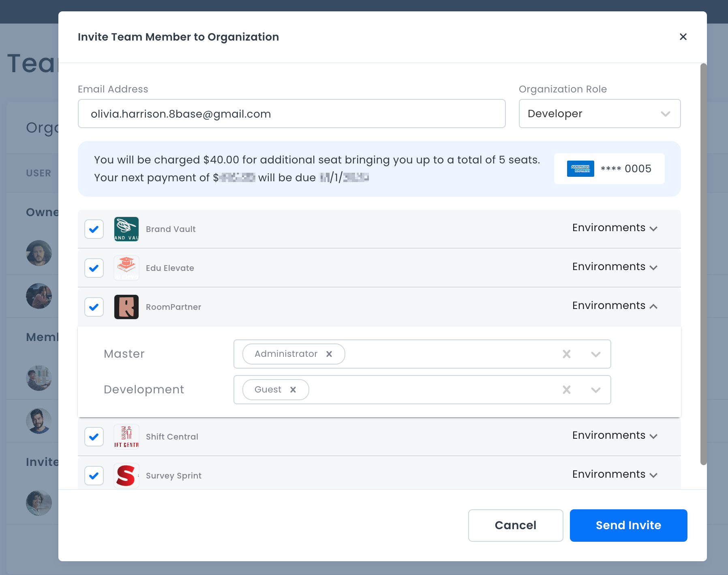Clear all roles in Development field
Screen dimensions: 728x575
pos(566,390)
